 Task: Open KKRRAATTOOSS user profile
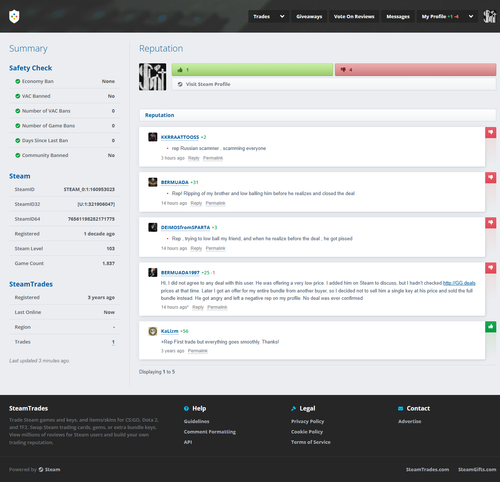click(180, 137)
